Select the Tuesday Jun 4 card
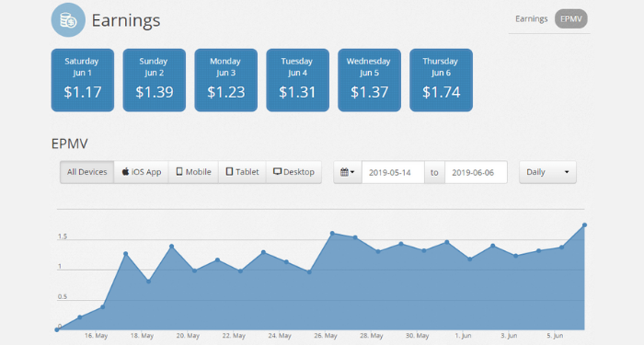Viewport: 644px width, 345px height. (298, 80)
